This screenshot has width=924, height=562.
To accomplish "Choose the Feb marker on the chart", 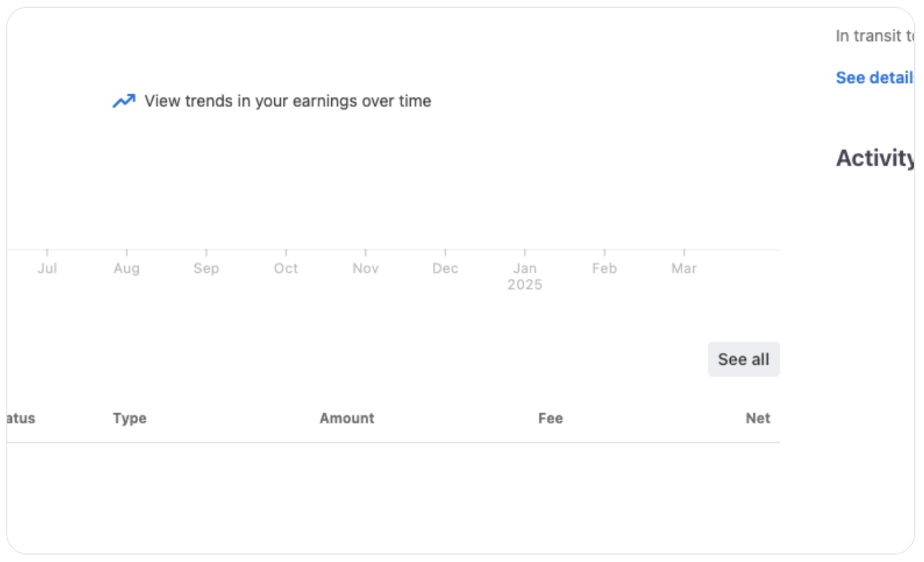I will [605, 268].
